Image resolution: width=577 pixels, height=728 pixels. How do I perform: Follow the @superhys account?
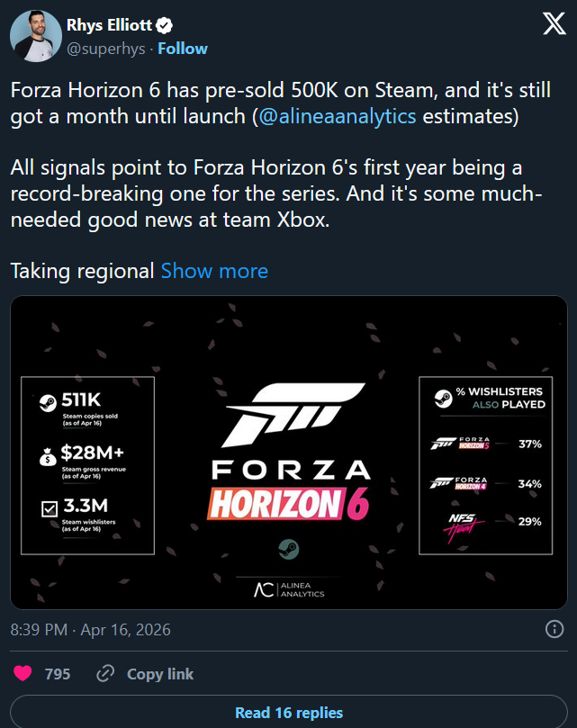click(x=182, y=49)
